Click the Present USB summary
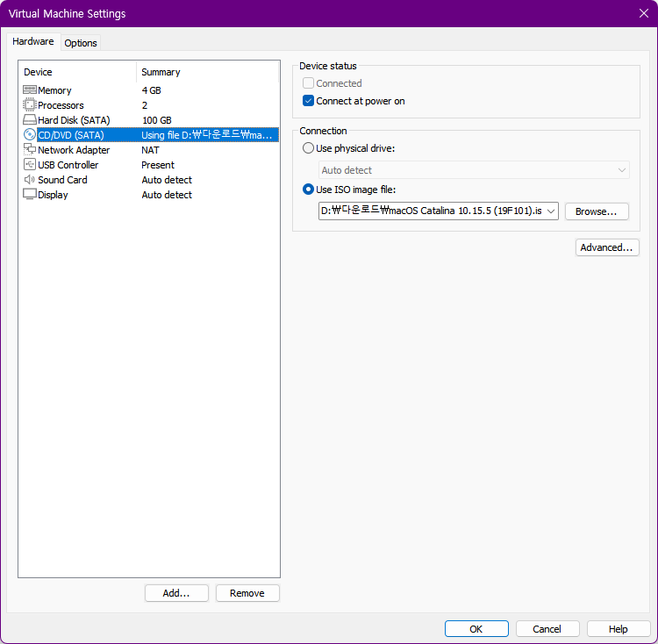 pos(158,165)
